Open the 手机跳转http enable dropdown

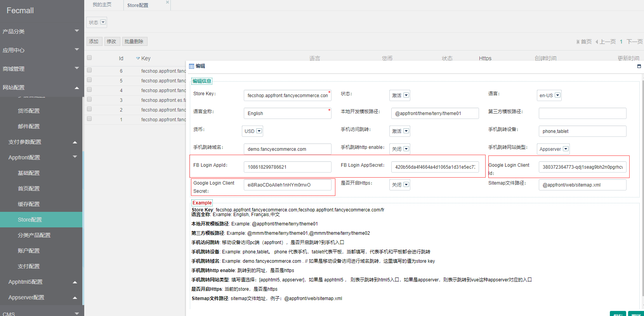click(x=400, y=149)
